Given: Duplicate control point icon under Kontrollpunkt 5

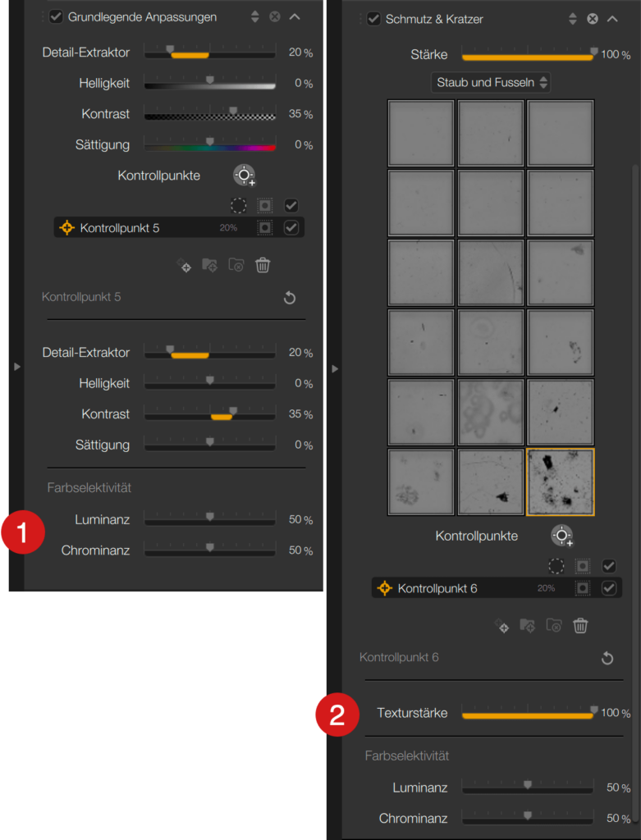Looking at the screenshot, I should point(184,265).
